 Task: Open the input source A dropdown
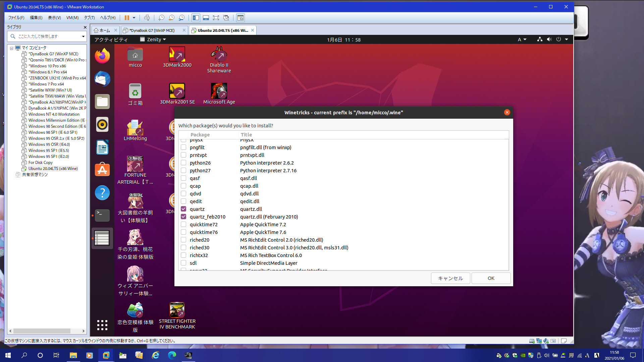coord(522,40)
